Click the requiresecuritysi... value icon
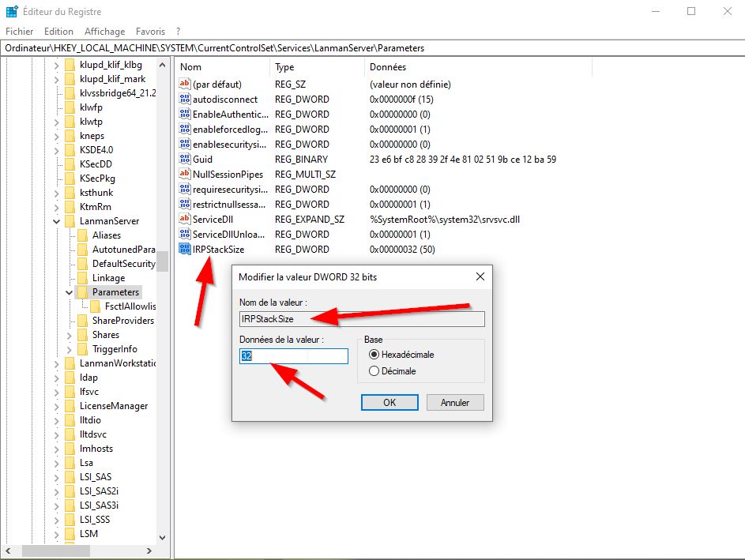 point(184,189)
